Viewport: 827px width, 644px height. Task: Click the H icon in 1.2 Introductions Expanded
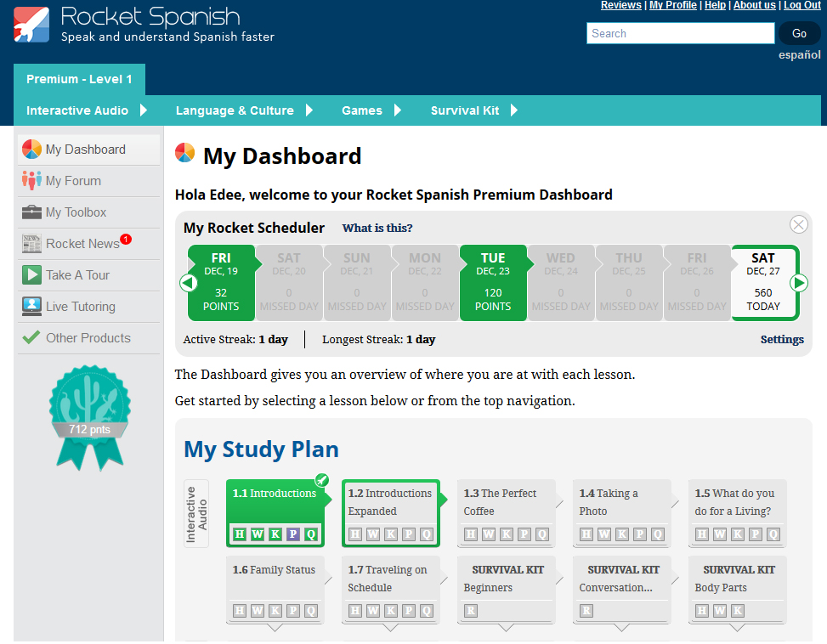click(355, 534)
